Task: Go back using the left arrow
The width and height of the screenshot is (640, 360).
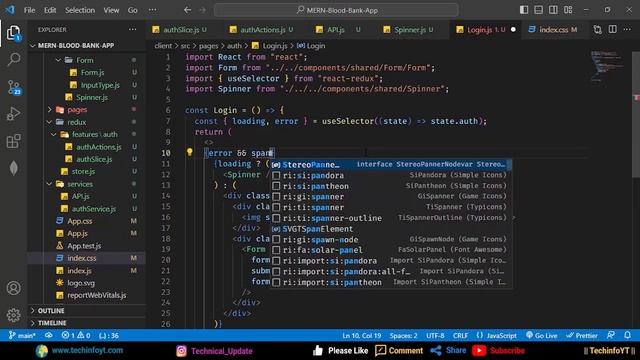Action: (187, 10)
